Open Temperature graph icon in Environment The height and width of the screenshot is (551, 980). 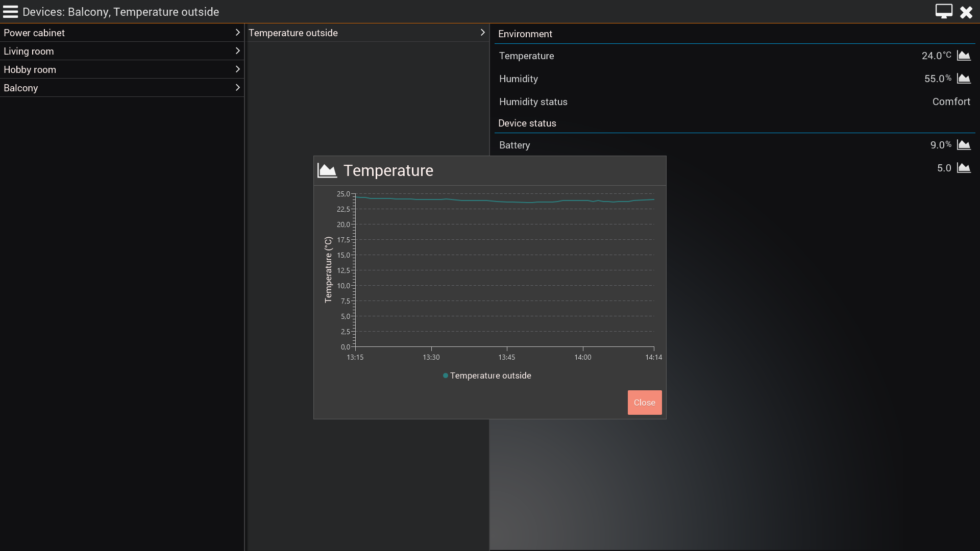(963, 56)
